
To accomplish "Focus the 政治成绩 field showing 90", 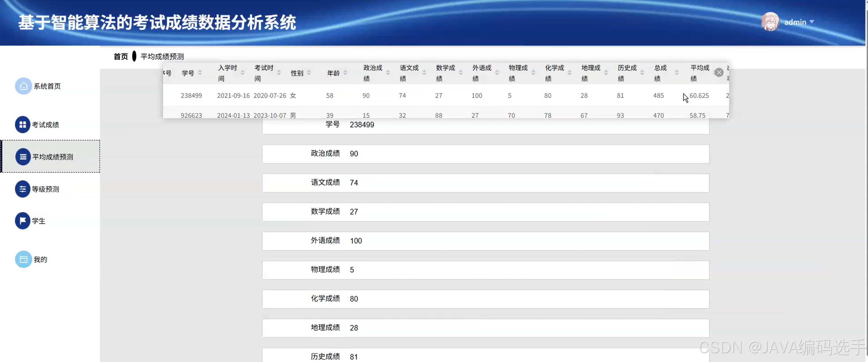I will [x=486, y=154].
